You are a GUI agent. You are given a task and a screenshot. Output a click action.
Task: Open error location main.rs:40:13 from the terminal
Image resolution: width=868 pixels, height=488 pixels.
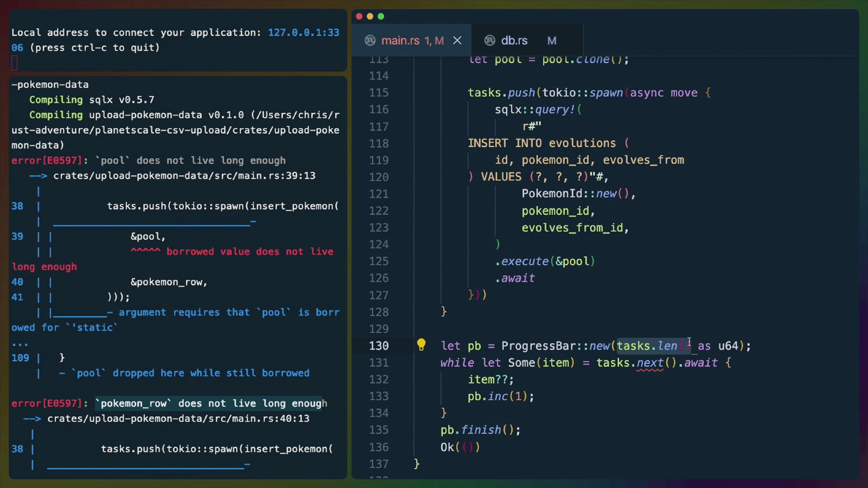[179, 418]
